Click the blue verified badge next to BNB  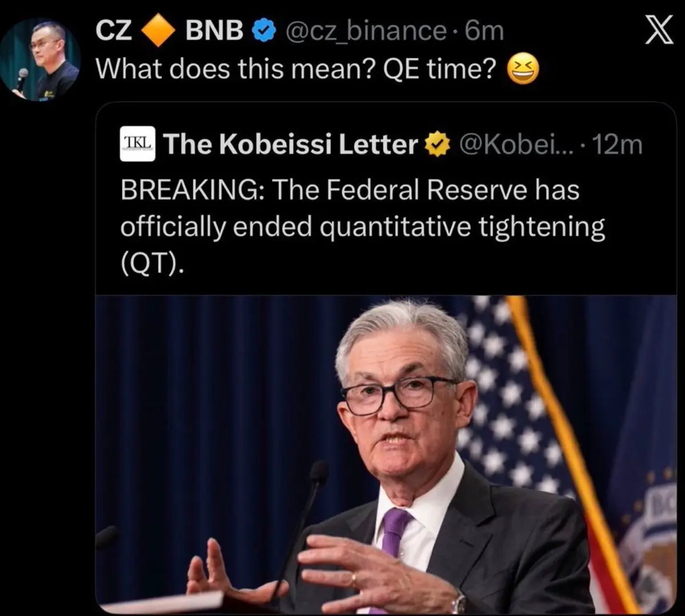(x=264, y=31)
